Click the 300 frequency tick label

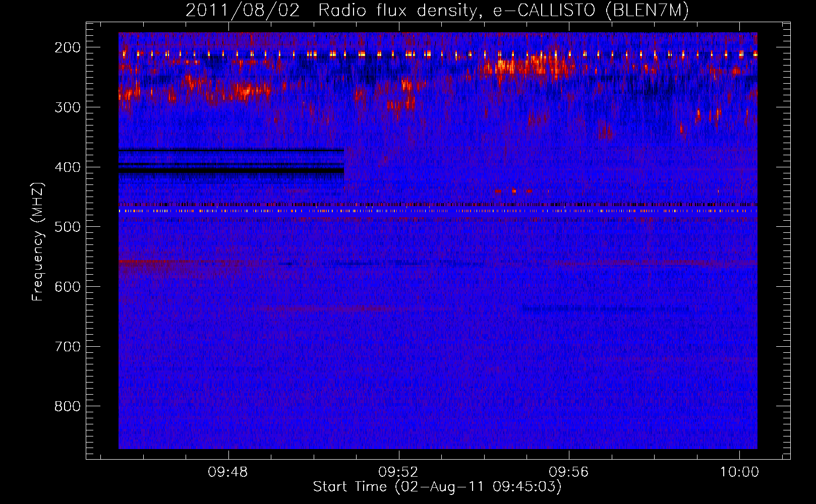[67, 107]
